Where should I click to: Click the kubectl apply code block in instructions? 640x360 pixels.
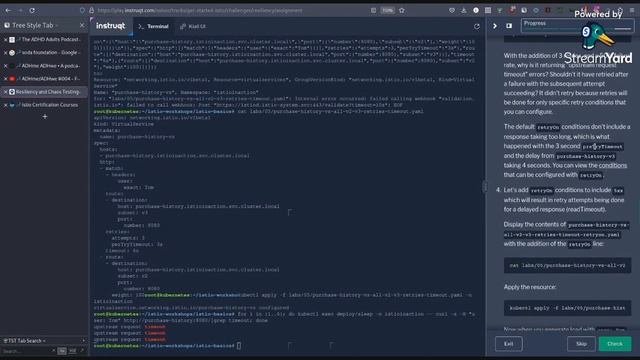(567, 308)
